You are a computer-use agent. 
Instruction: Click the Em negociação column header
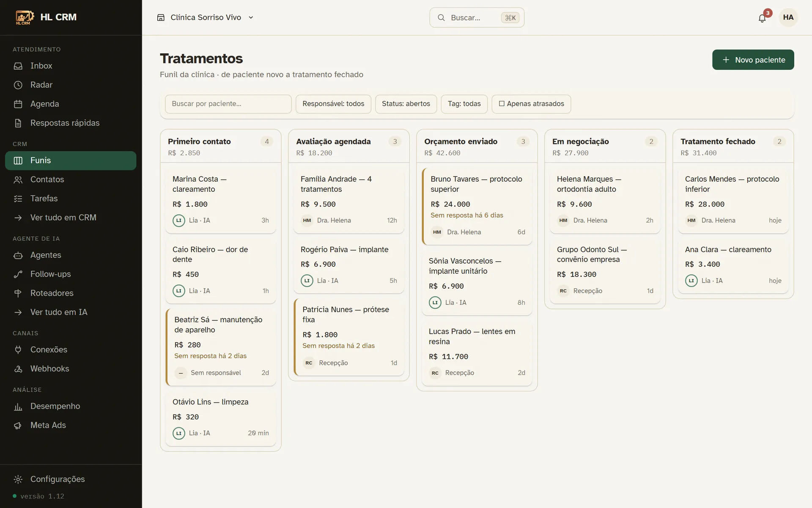pos(605,146)
